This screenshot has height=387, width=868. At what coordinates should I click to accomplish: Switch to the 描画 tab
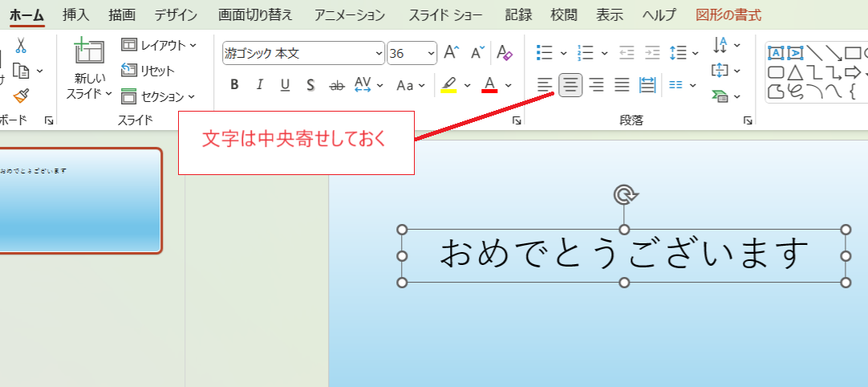[x=122, y=15]
